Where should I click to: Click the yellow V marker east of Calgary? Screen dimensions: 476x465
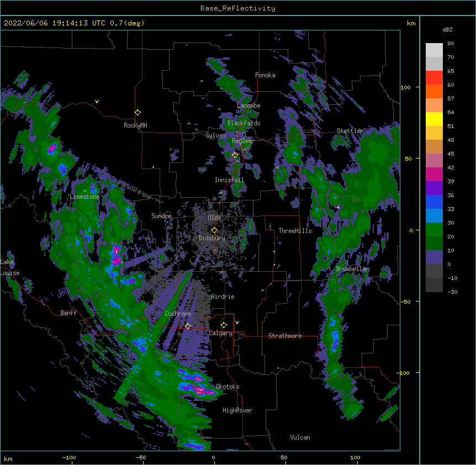(237, 323)
